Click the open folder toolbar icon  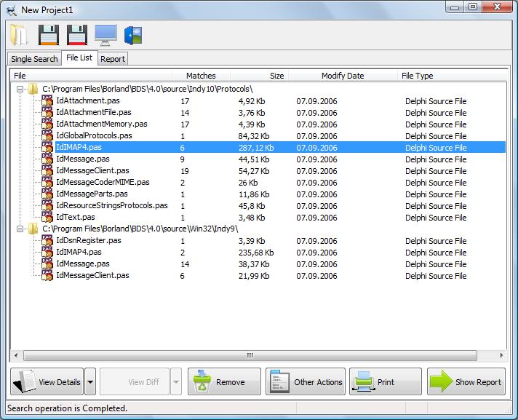[19, 35]
